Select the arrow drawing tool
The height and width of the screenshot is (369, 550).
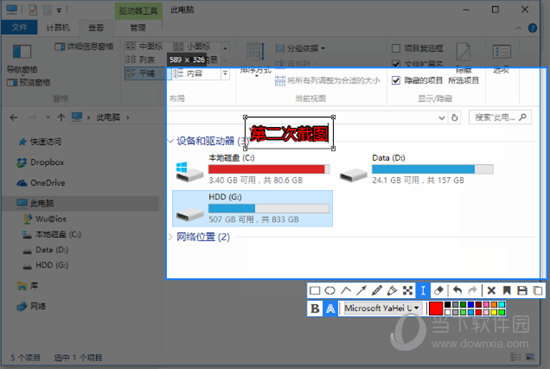[361, 290]
